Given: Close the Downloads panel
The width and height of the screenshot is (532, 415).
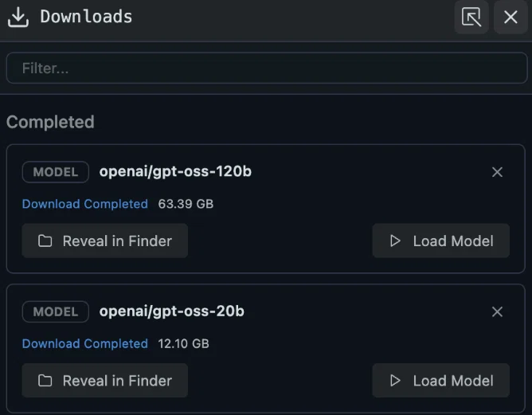Looking at the screenshot, I should pyautogui.click(x=510, y=17).
